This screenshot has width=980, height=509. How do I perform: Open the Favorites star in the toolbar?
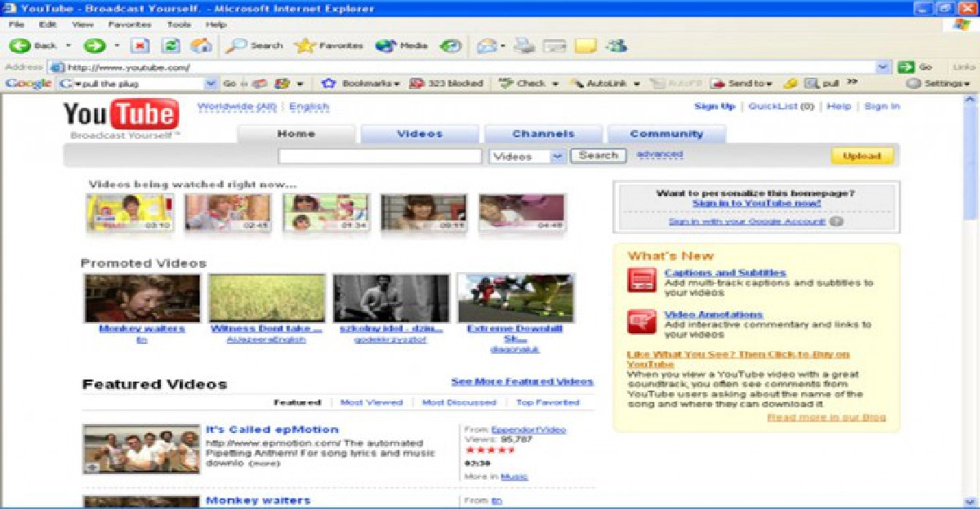[328, 46]
